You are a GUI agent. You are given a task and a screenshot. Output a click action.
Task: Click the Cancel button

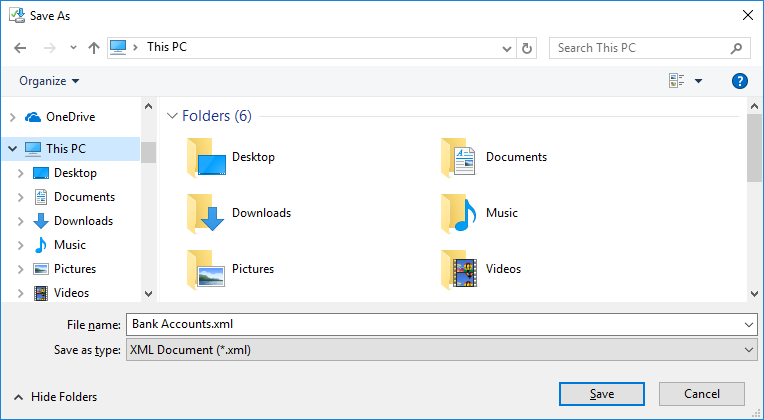[x=702, y=394]
